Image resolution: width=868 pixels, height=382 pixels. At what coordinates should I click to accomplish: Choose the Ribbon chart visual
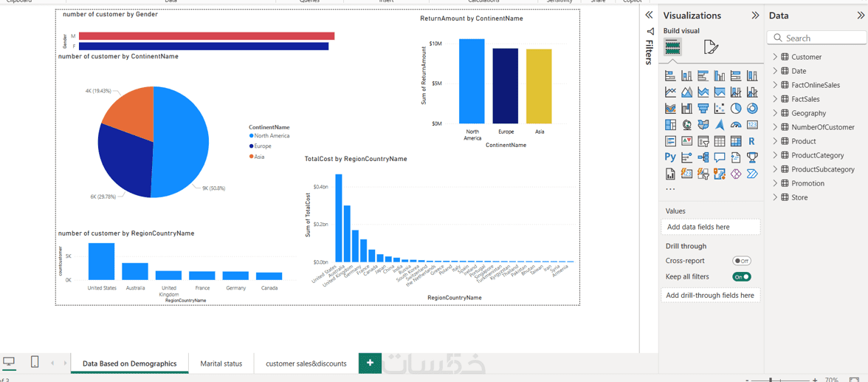(x=670, y=109)
